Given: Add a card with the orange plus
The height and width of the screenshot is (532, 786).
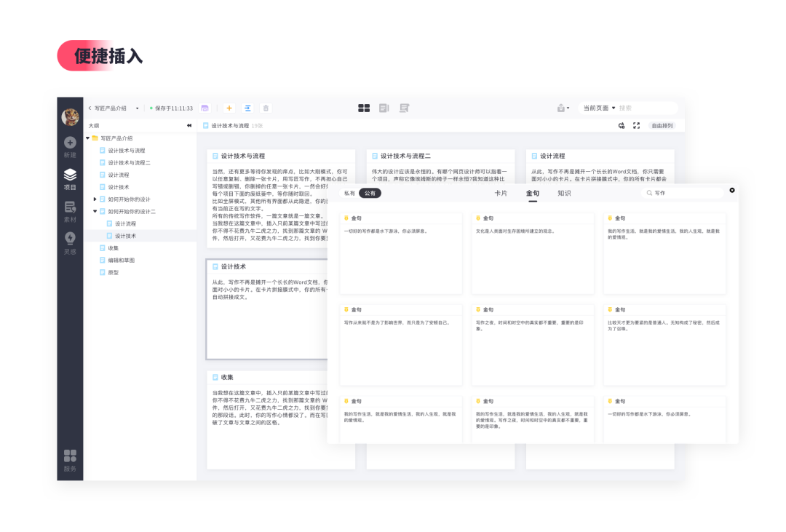Looking at the screenshot, I should point(229,108).
